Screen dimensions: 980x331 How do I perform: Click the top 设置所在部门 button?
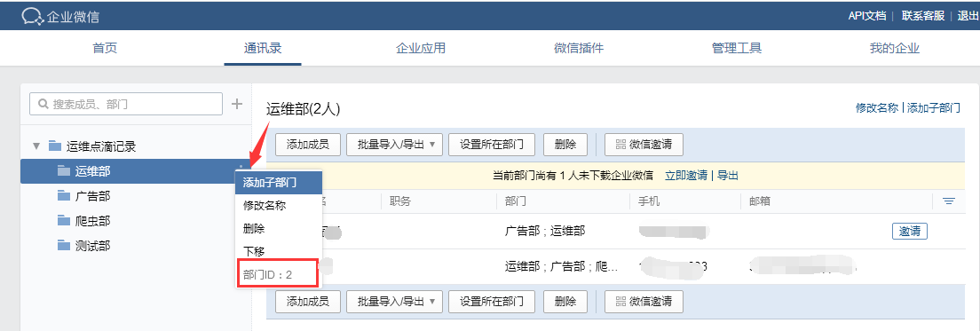tap(493, 145)
